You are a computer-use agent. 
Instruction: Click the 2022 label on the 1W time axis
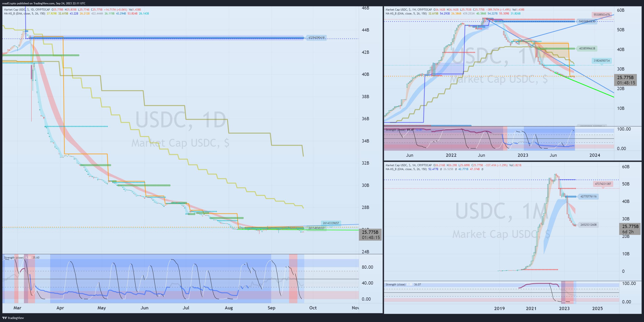point(451,155)
